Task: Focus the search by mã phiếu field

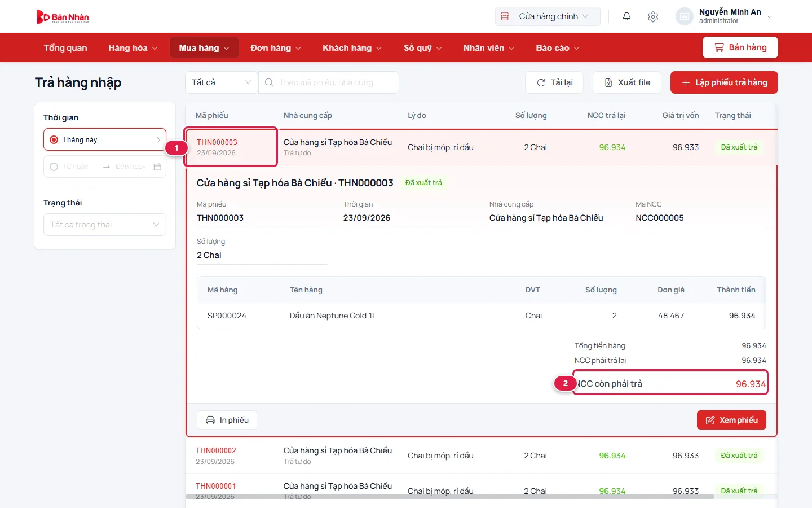Action: click(x=329, y=82)
